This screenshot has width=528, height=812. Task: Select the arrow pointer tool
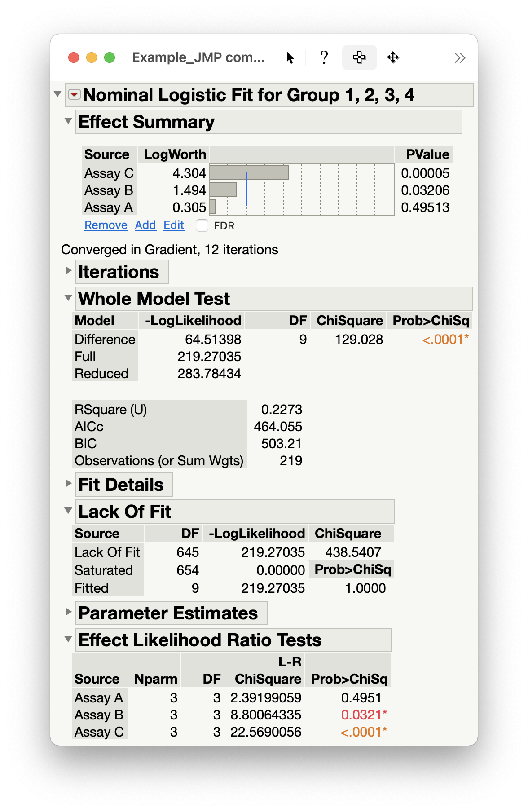[x=290, y=57]
